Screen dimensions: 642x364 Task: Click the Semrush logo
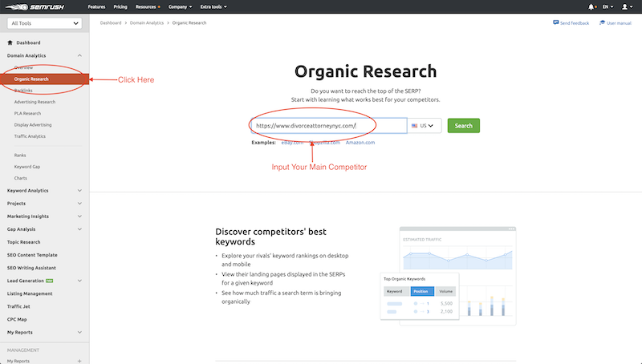coord(35,6)
